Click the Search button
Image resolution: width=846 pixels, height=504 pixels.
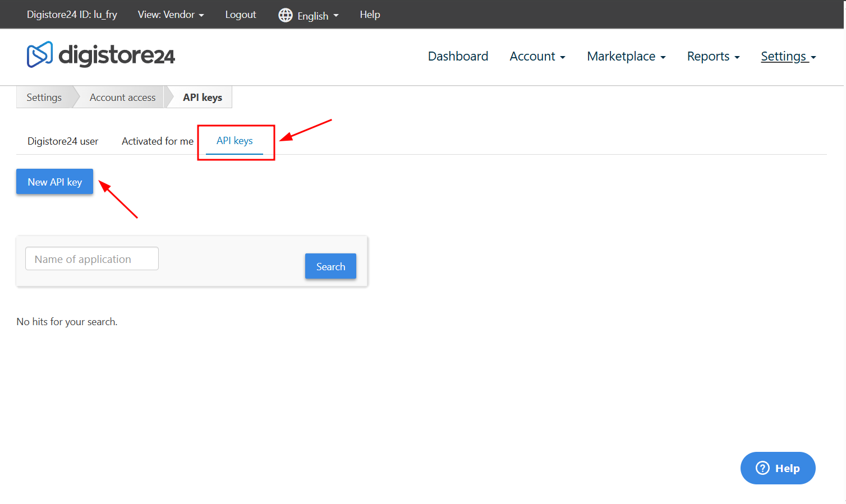tap(330, 266)
